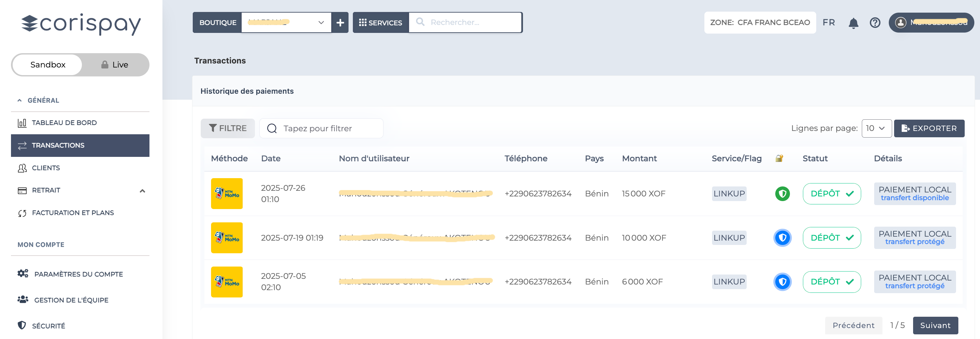
Task: Change language via FR selector
Action: click(x=828, y=23)
